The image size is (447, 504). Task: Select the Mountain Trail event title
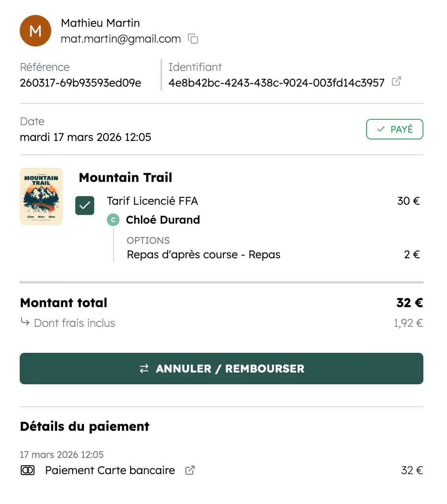(125, 178)
